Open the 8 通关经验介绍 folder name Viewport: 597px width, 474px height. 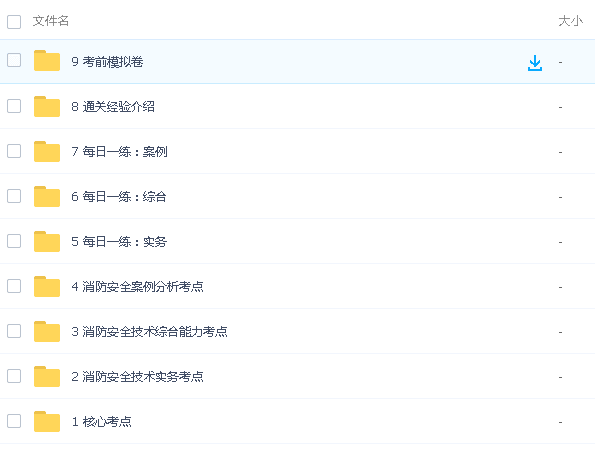tap(113, 107)
